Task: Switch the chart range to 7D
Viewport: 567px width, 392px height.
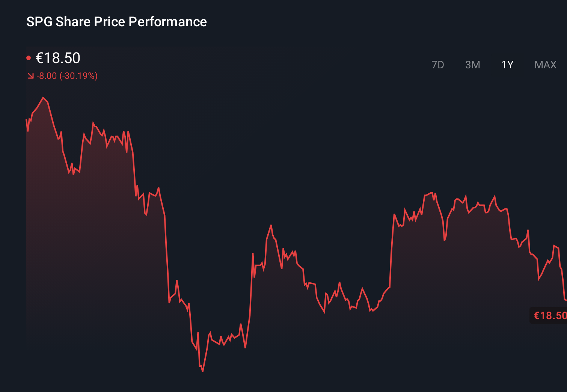Action: click(438, 65)
